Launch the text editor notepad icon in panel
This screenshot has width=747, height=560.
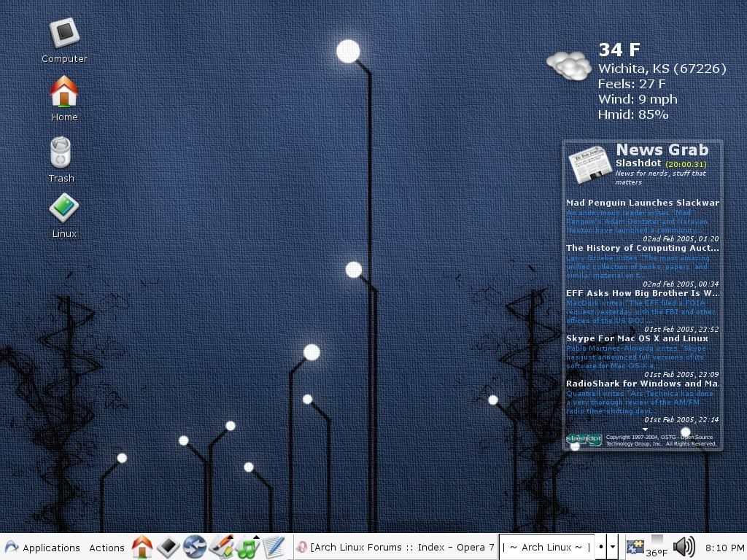point(274,547)
